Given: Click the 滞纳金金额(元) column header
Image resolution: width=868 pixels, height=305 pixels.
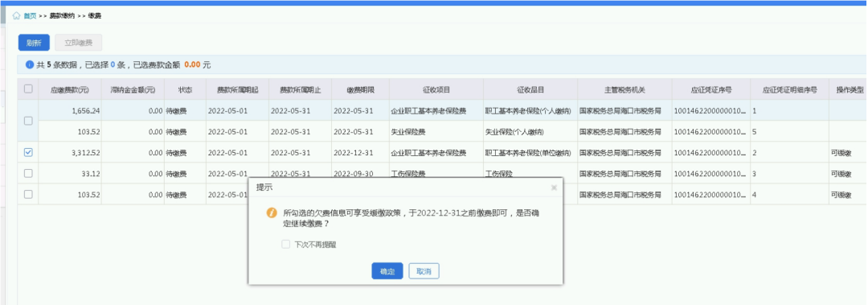Looking at the screenshot, I should tap(133, 89).
